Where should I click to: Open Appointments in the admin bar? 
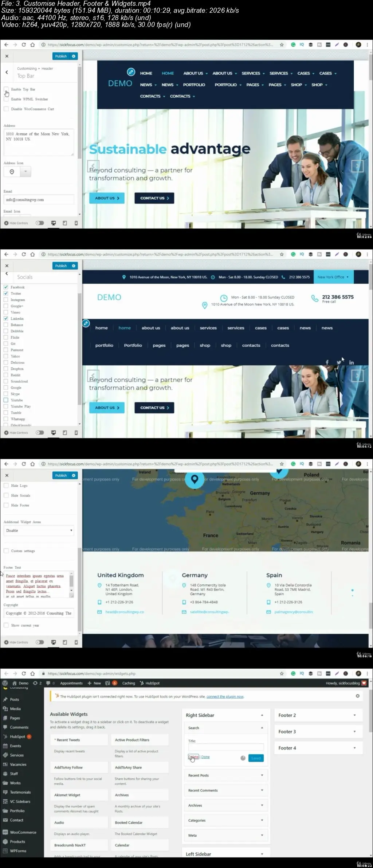tap(71, 683)
